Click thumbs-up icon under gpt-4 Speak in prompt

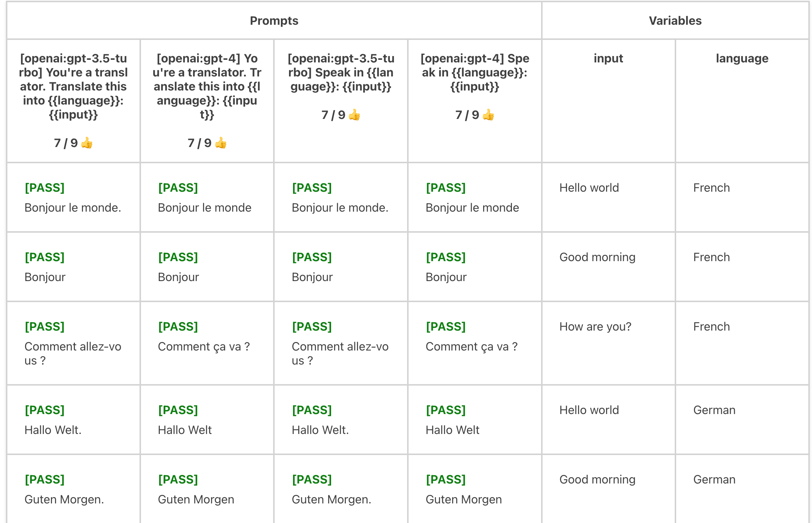click(488, 114)
